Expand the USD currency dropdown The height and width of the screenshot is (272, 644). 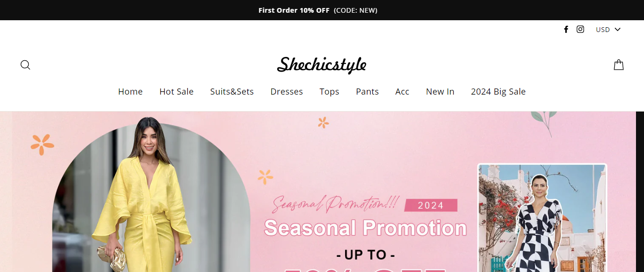pyautogui.click(x=608, y=30)
